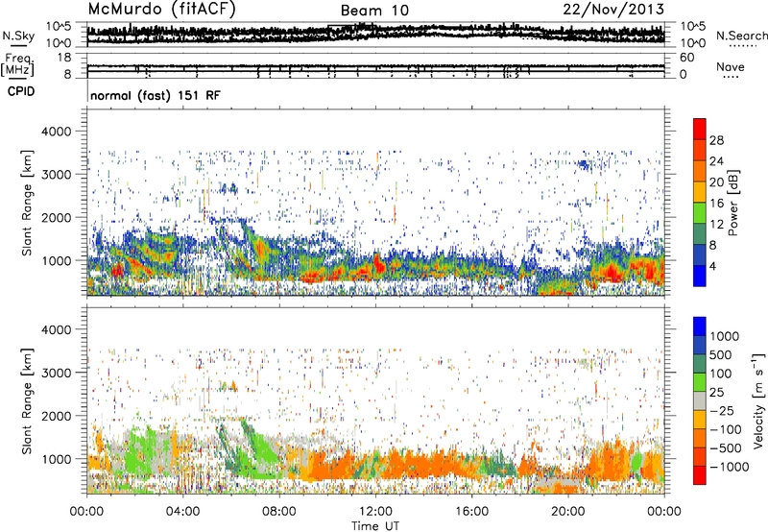Click the sky noise trace panel beside N.Sky
768x532 pixels.
coord(375,35)
